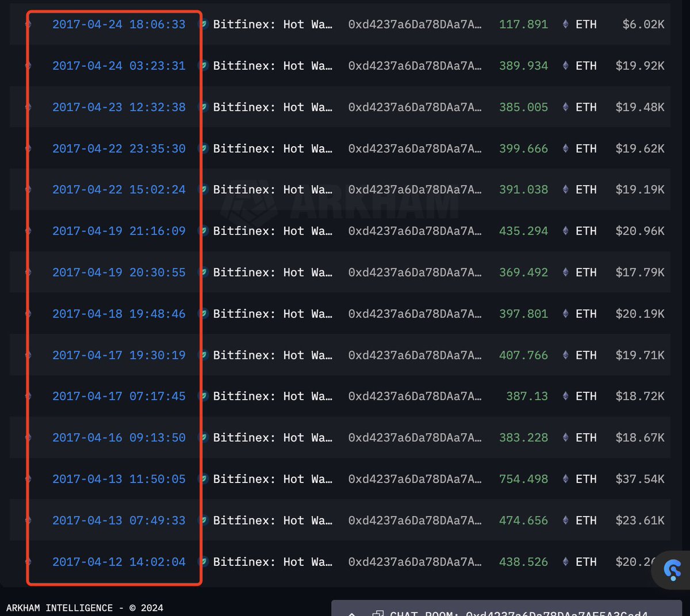The image size is (690, 616).
Task: Select the amount 391.038
Action: 523,189
